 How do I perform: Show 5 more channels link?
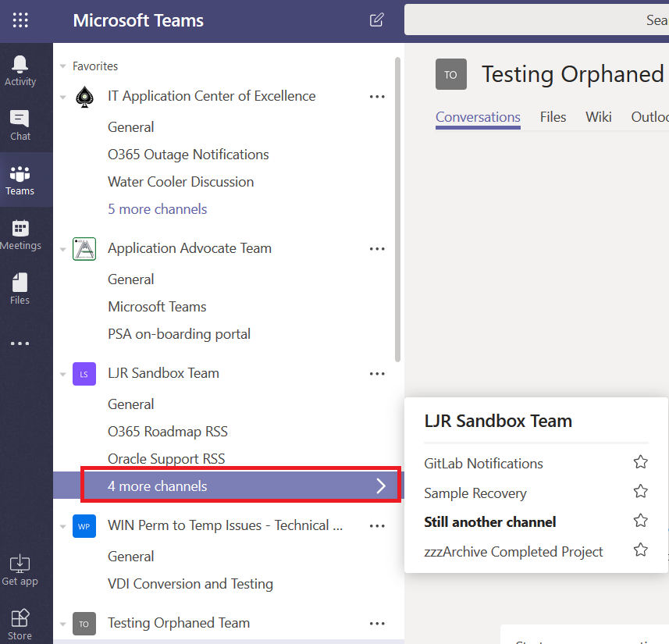coord(158,209)
